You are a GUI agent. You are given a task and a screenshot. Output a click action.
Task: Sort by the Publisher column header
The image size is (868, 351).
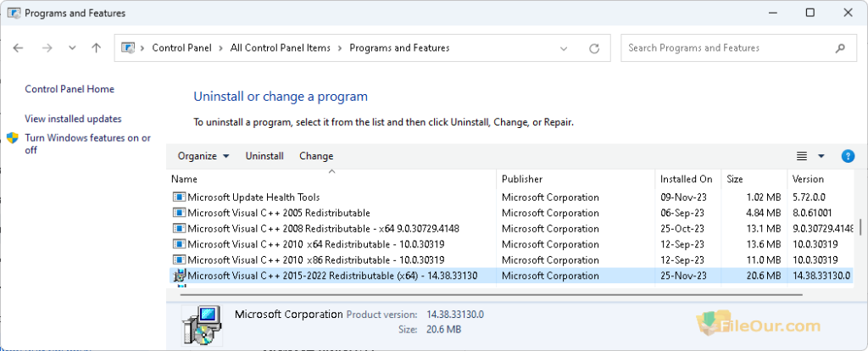coord(576,179)
